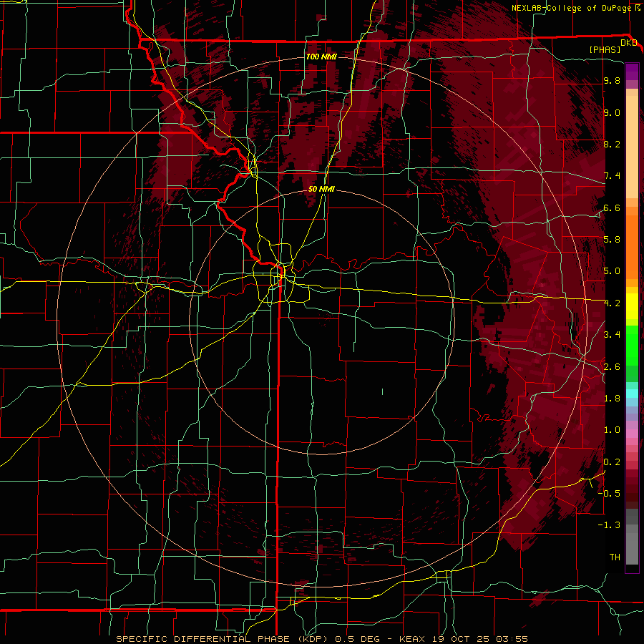Click the -1.3 legend value
Viewport: 644px width, 644px height.
click(x=609, y=525)
